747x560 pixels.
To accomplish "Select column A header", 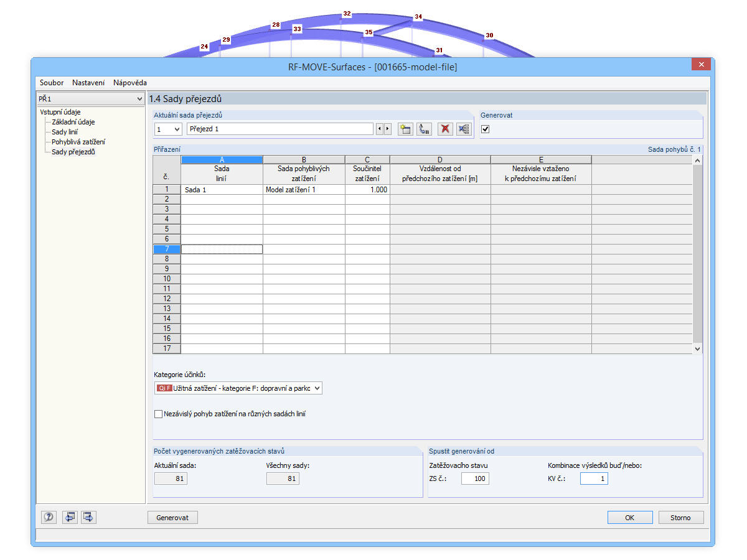I will (222, 160).
